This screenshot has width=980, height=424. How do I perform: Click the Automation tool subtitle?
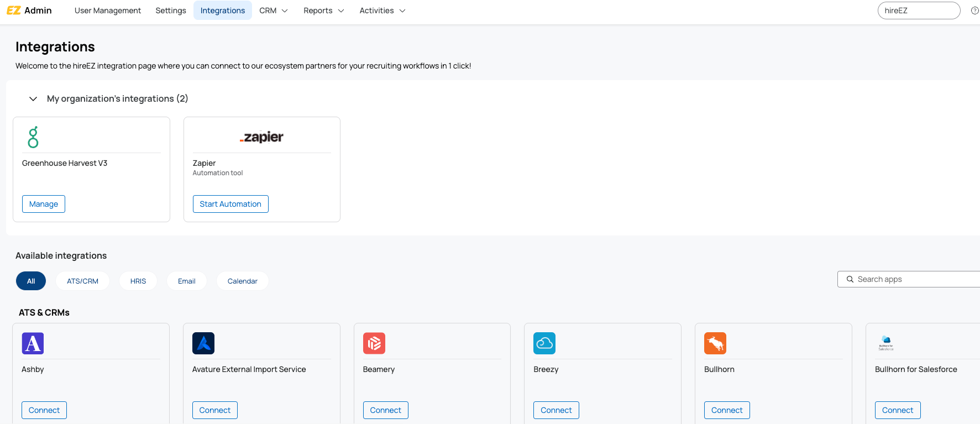pos(218,173)
